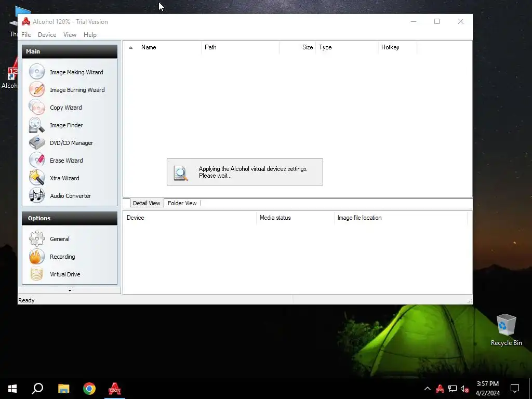
Task: Open the File menu
Action: click(26, 35)
